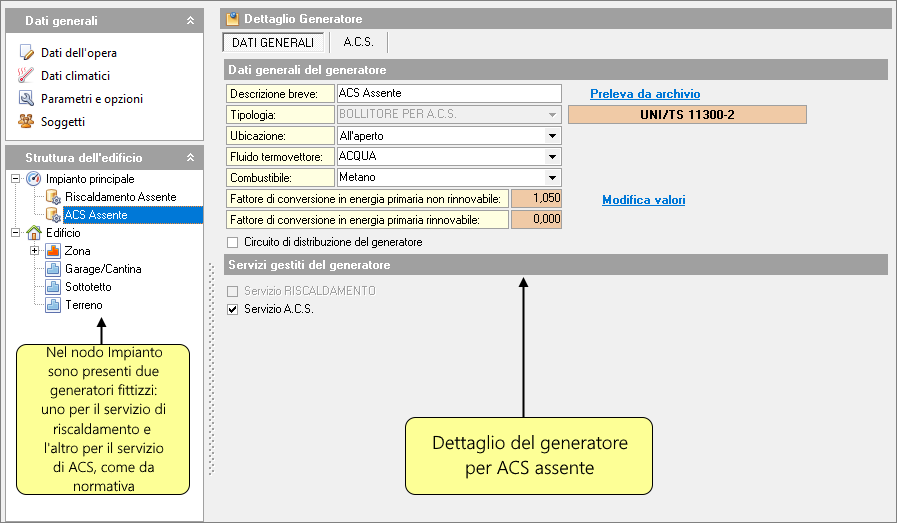The image size is (897, 523).
Task: Click the Preleva da archivio link
Action: tap(644, 94)
